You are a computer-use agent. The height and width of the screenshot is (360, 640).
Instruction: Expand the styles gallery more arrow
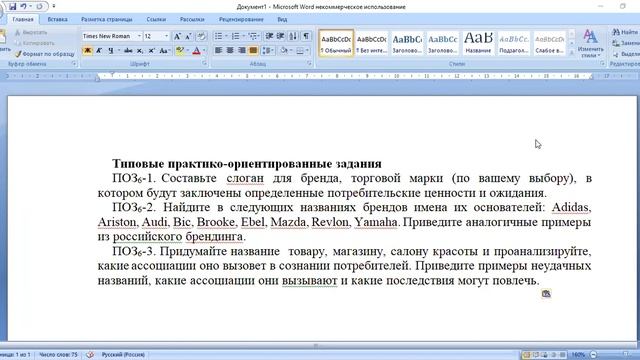click(x=571, y=53)
